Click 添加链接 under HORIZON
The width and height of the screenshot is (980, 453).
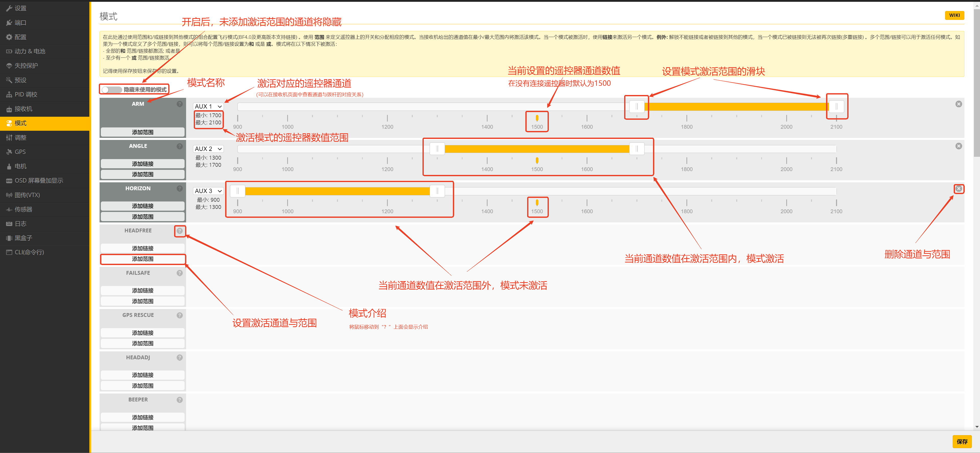point(143,206)
